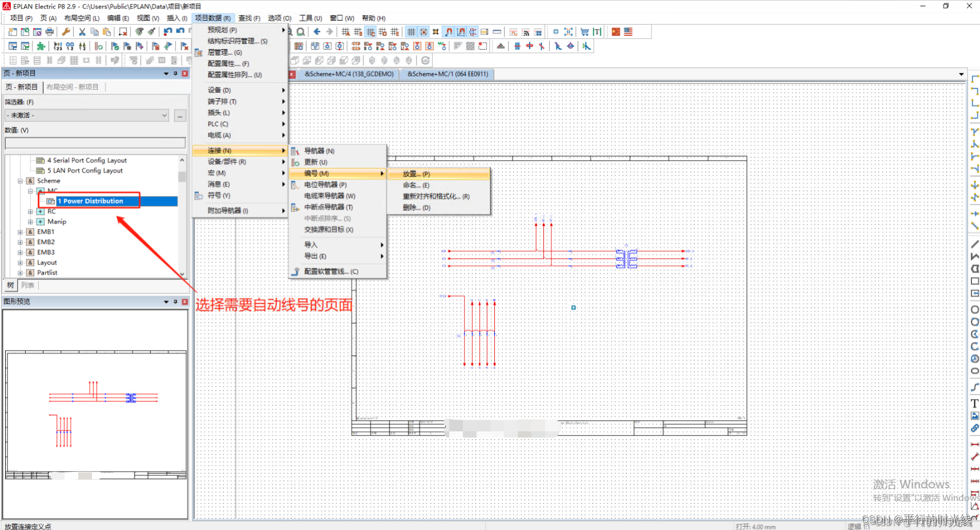The image size is (980, 530).
Task: Click the paste clipboard icon
Action: 107,32
